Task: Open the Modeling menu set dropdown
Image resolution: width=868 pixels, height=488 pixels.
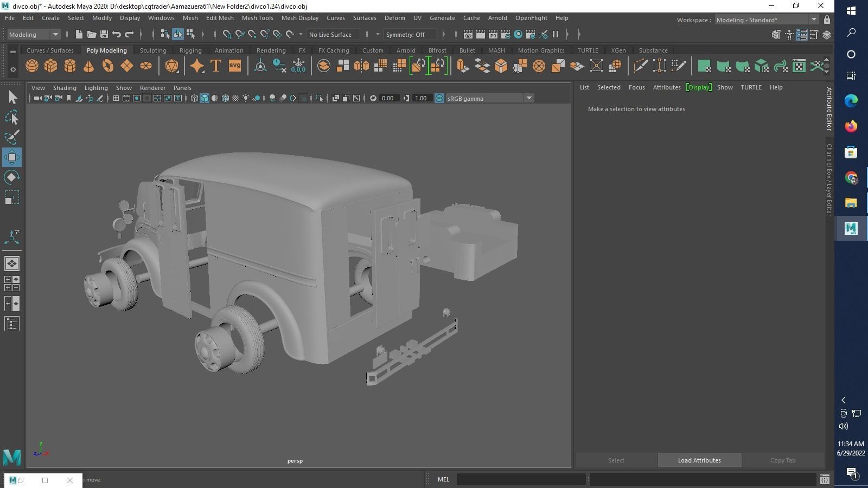Action: tap(34, 35)
